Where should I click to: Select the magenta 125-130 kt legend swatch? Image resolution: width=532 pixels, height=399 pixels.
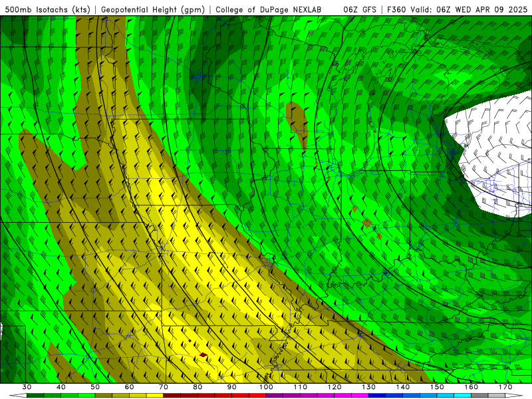pyautogui.click(x=360, y=396)
